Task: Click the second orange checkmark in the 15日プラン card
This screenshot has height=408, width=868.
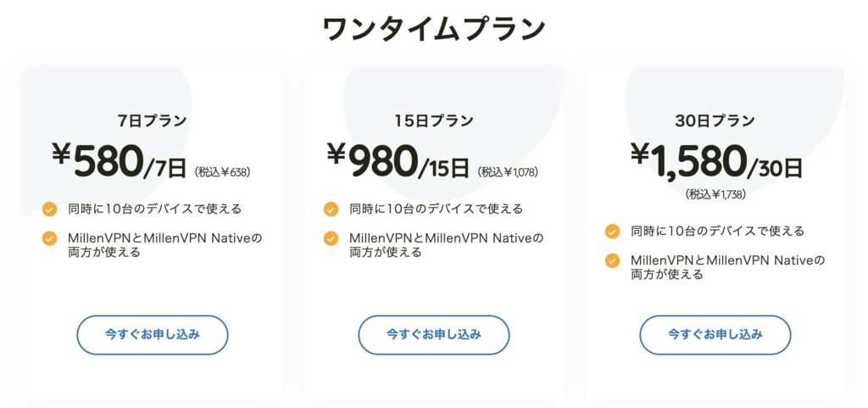Action: click(331, 238)
